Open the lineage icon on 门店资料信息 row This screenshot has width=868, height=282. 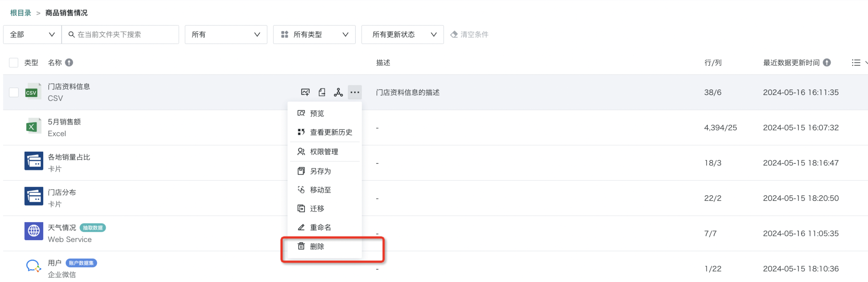tap(338, 92)
